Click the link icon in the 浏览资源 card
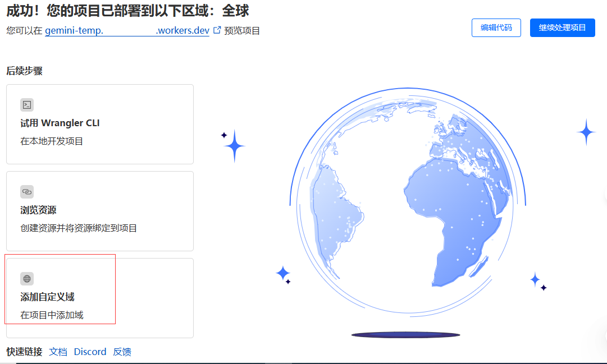 (x=27, y=191)
